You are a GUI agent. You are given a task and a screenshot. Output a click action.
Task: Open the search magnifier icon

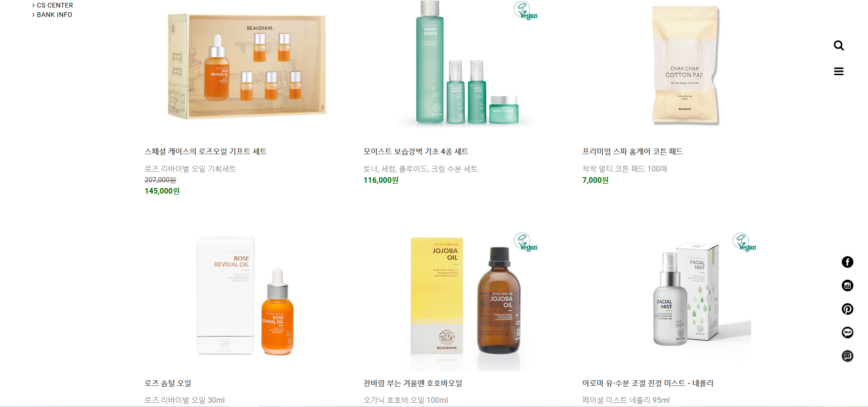tap(838, 46)
